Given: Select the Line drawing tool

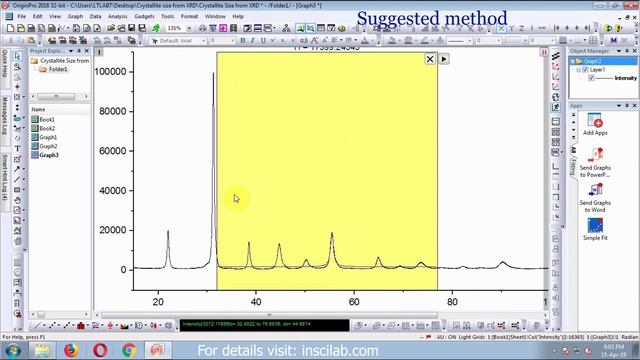Looking at the screenshot, I should click(x=17, y=179).
